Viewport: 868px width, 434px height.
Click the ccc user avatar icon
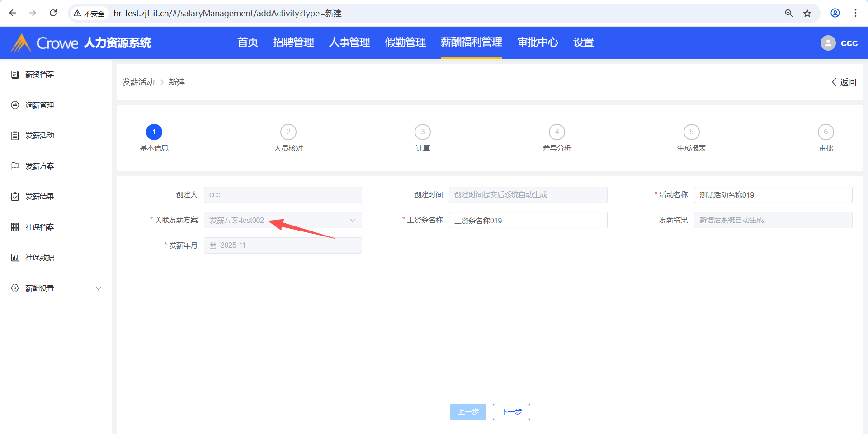pos(828,43)
